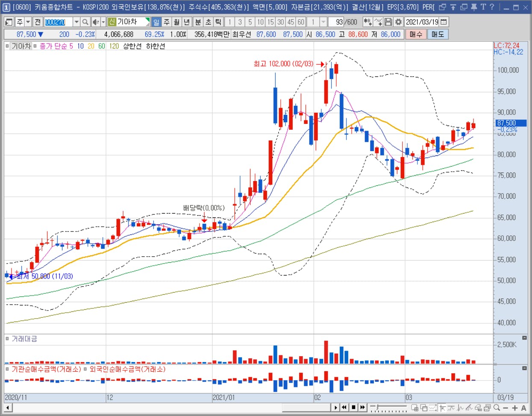Expand the dropdown beside the 주 button
Screen dimensions: 532x416
pos(28,22)
